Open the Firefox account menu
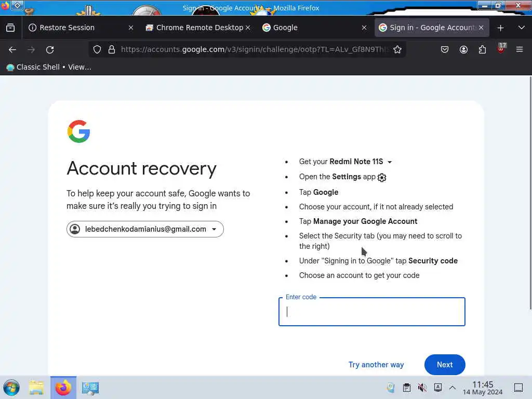 (463, 50)
